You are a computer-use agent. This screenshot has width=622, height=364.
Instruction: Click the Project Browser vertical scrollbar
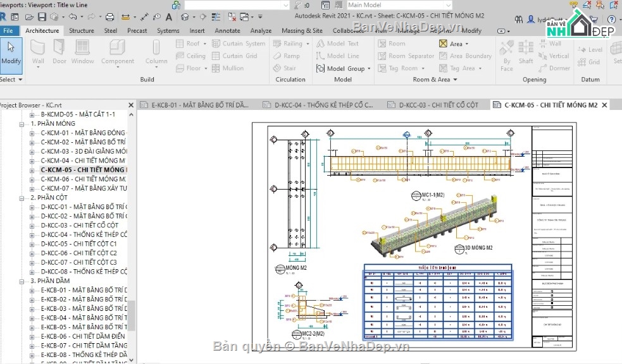(132, 315)
